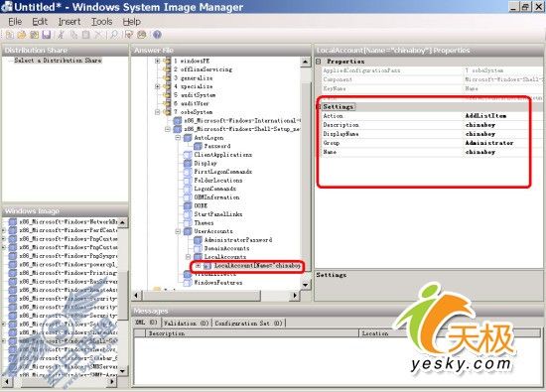
Task: Click the Validate Answer File toolbar icon
Action: coord(129,35)
